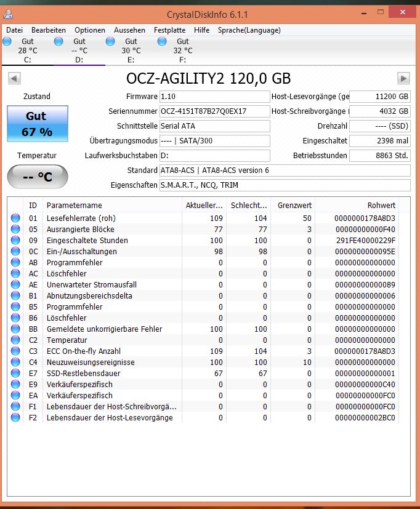The image size is (420, 509).
Task: Select raw value 00000000002BC0
Action: point(365,418)
